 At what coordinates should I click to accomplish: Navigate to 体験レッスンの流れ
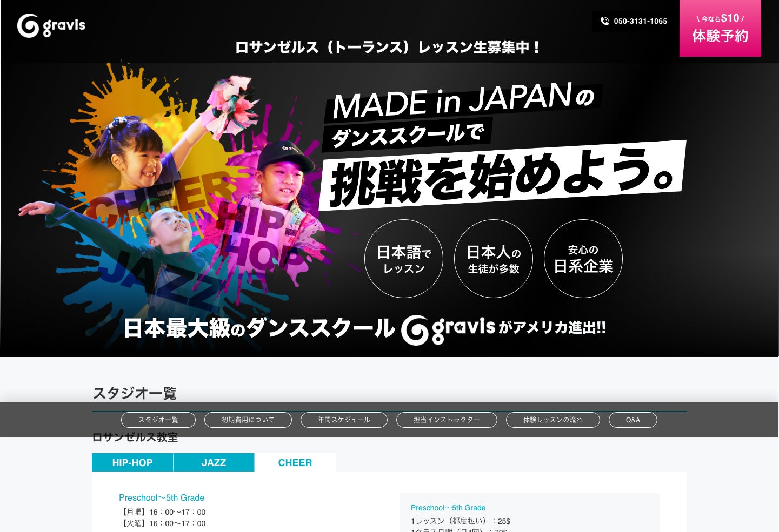[553, 420]
